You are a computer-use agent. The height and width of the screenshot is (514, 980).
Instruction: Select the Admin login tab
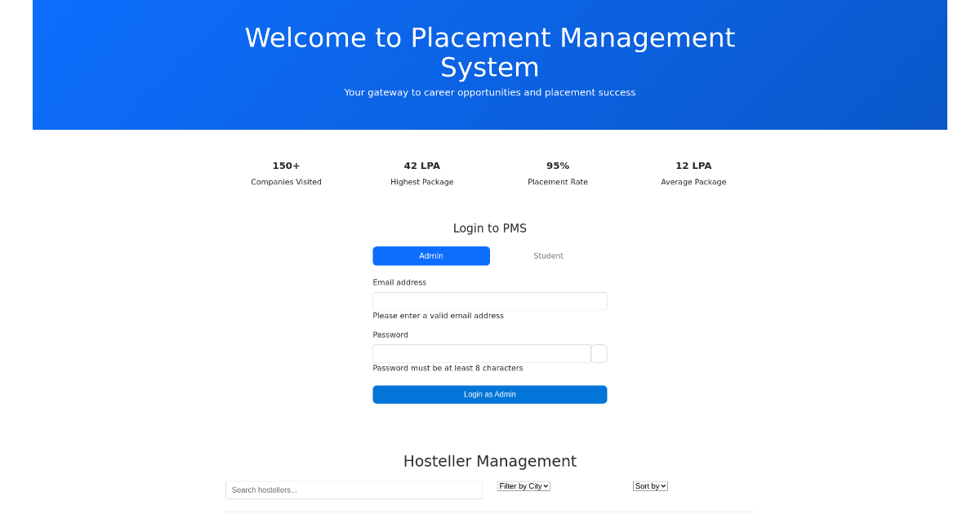pyautogui.click(x=431, y=255)
